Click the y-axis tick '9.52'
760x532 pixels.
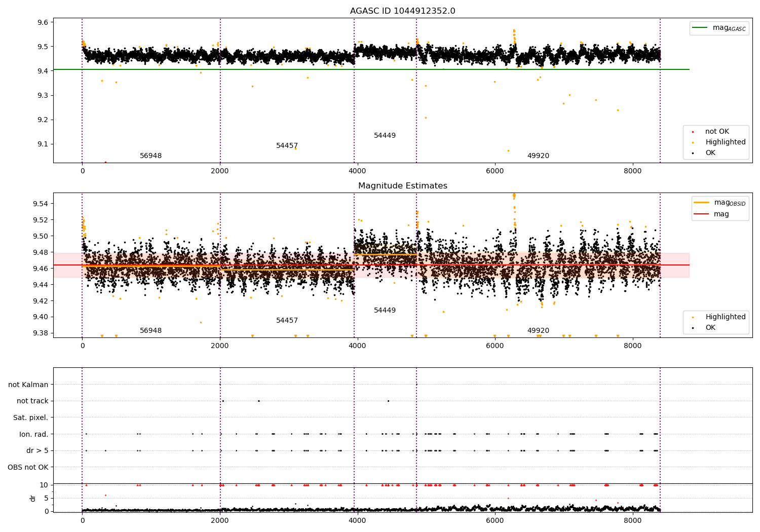tap(40, 220)
